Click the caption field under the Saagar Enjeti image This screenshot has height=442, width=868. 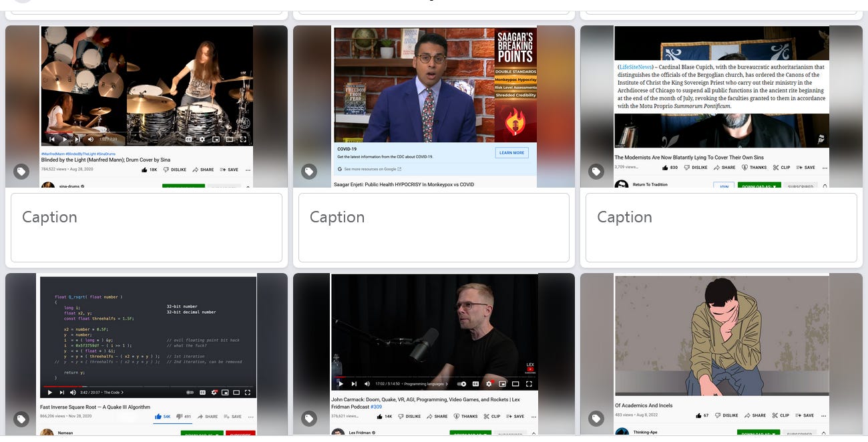coord(433,228)
